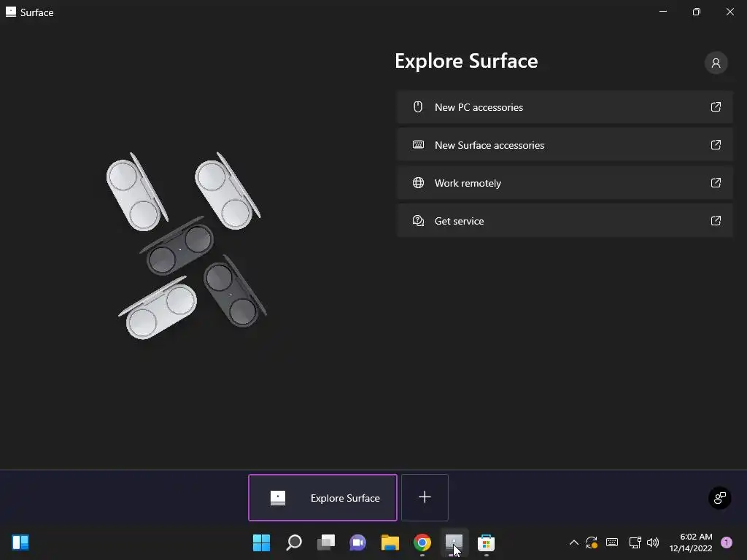Image resolution: width=747 pixels, height=560 pixels.
Task: Click the chat support icon for Get service
Action: [x=418, y=220]
